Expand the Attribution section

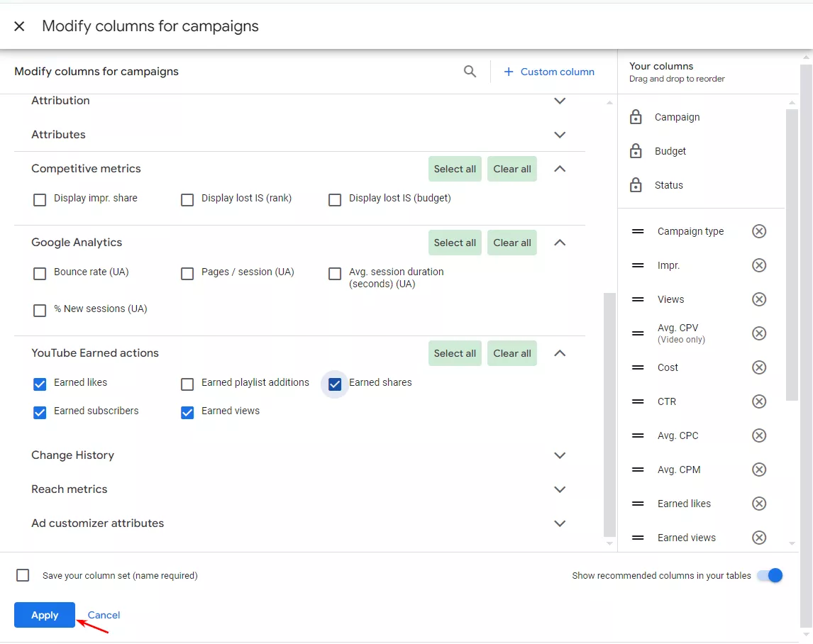click(x=560, y=101)
